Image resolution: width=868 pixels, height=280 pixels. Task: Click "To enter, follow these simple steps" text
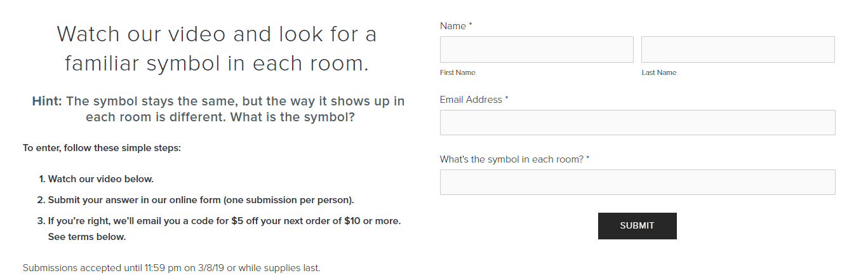[102, 148]
